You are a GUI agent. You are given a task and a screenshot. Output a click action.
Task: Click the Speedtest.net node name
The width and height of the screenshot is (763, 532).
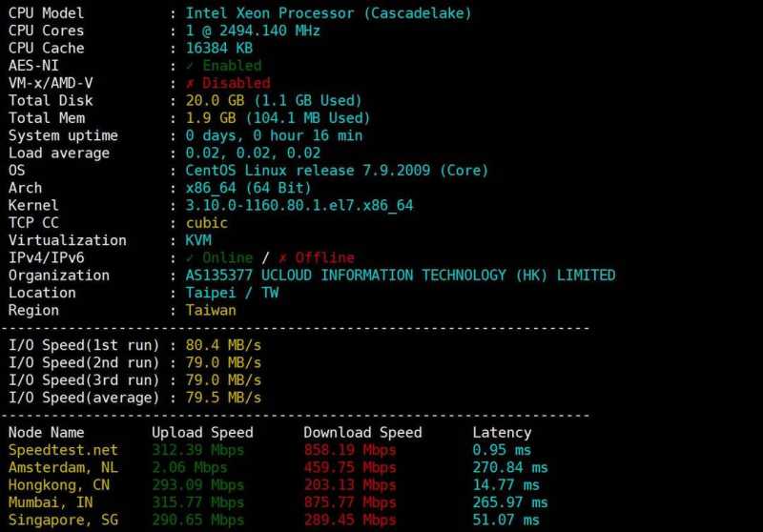(x=63, y=450)
